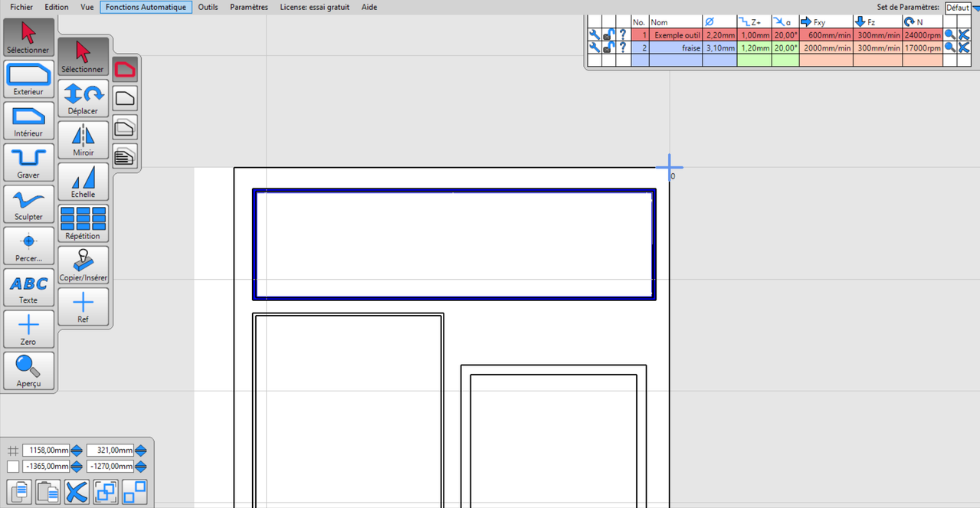Image resolution: width=980 pixels, height=508 pixels.
Task: Click the Copier/Insérer stamp tool
Action: (x=83, y=266)
